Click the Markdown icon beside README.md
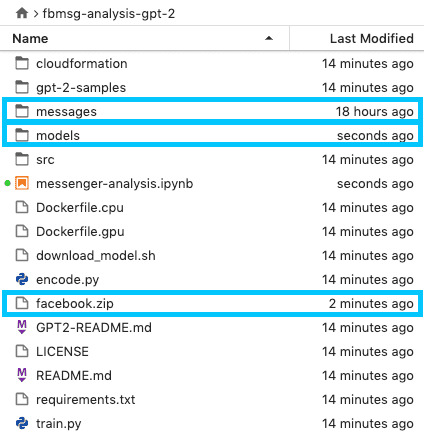 tap(22, 375)
